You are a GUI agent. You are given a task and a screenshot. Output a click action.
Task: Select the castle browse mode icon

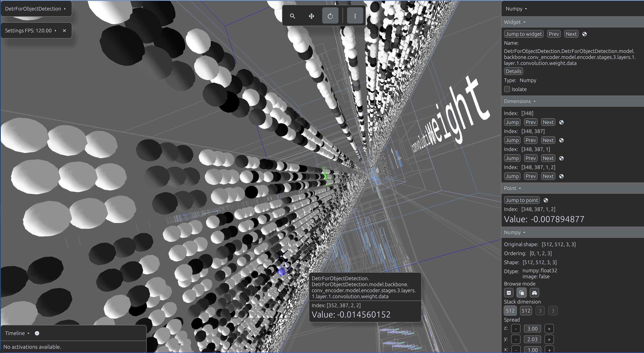534,293
